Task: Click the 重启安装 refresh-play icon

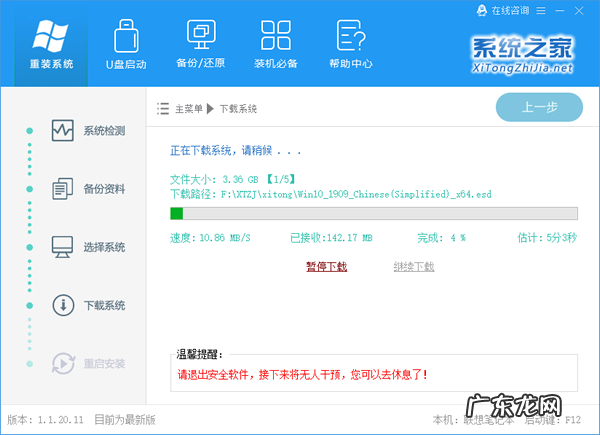Action: tap(63, 363)
